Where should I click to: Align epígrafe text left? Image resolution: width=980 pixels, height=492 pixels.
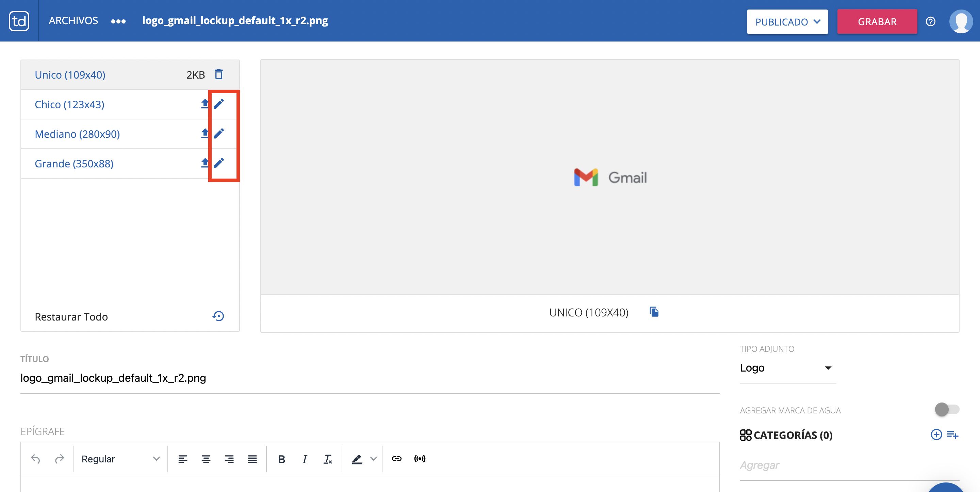[183, 459]
